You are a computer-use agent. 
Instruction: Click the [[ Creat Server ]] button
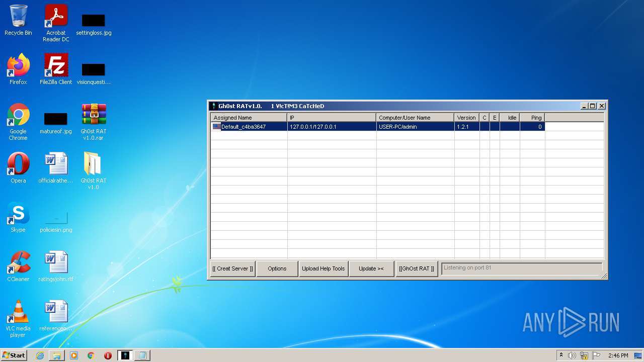[233, 268]
